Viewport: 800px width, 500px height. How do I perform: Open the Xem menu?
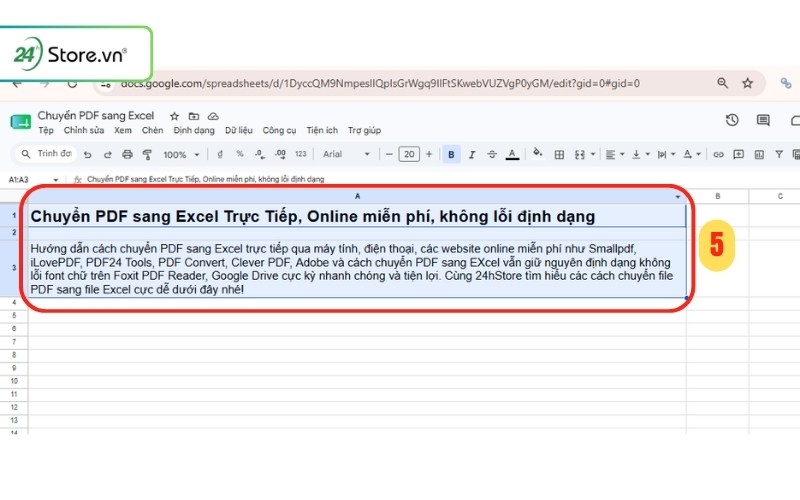[x=122, y=131]
